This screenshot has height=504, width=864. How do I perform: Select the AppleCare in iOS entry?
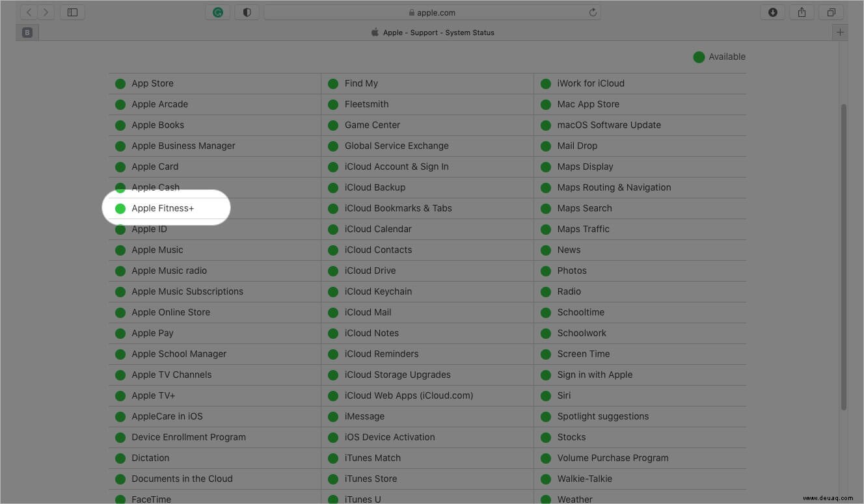coord(167,416)
